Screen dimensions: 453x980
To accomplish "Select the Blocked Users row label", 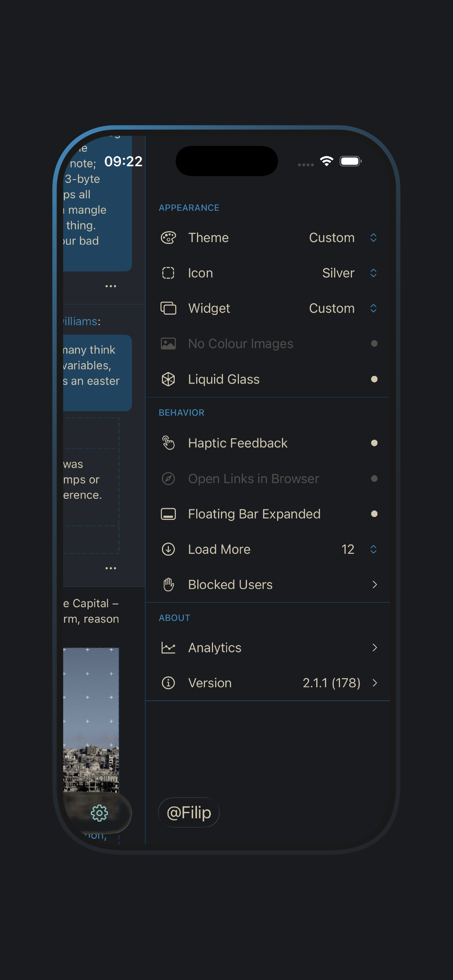I will pos(230,585).
